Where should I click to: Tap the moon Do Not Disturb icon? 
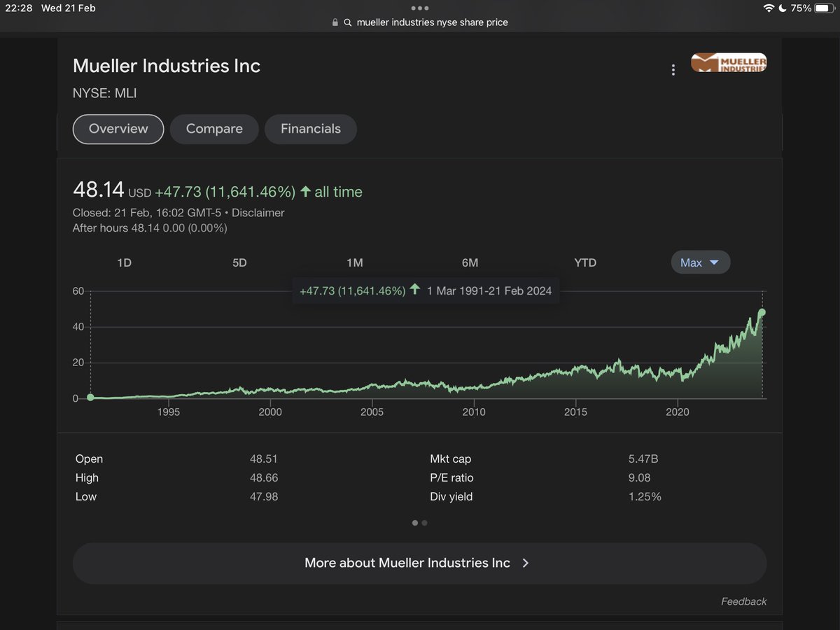pyautogui.click(x=782, y=8)
